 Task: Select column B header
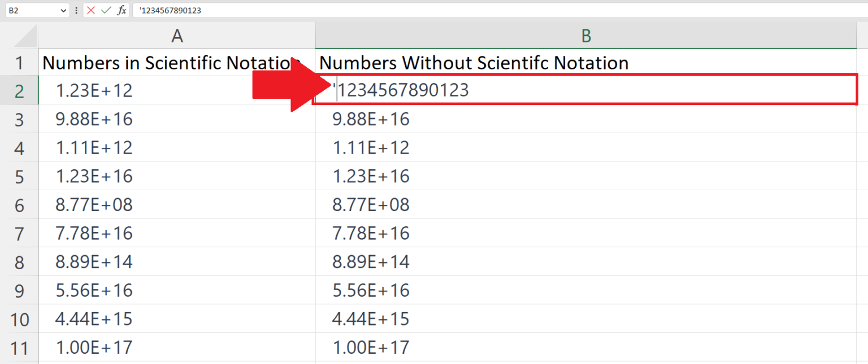coord(586,35)
